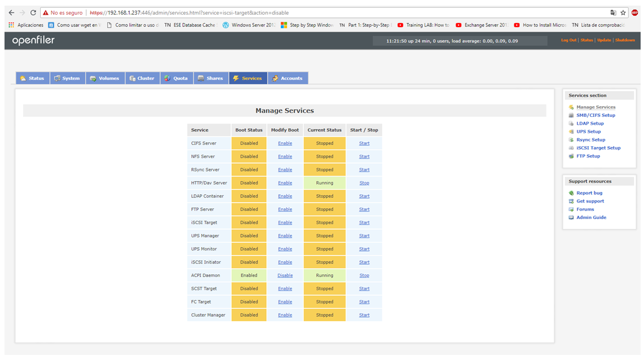644x364 pixels.
Task: Open the 'Como usar wget' bookmark
Action: (x=74, y=25)
